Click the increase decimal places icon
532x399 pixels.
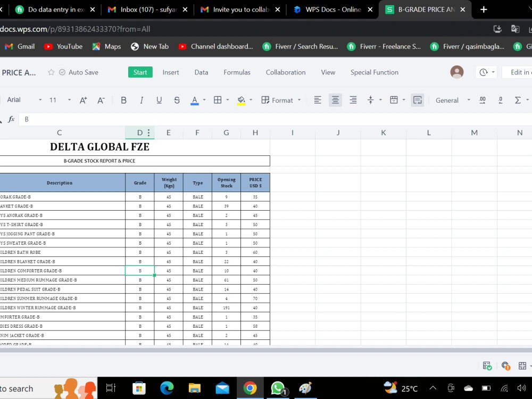point(483,100)
